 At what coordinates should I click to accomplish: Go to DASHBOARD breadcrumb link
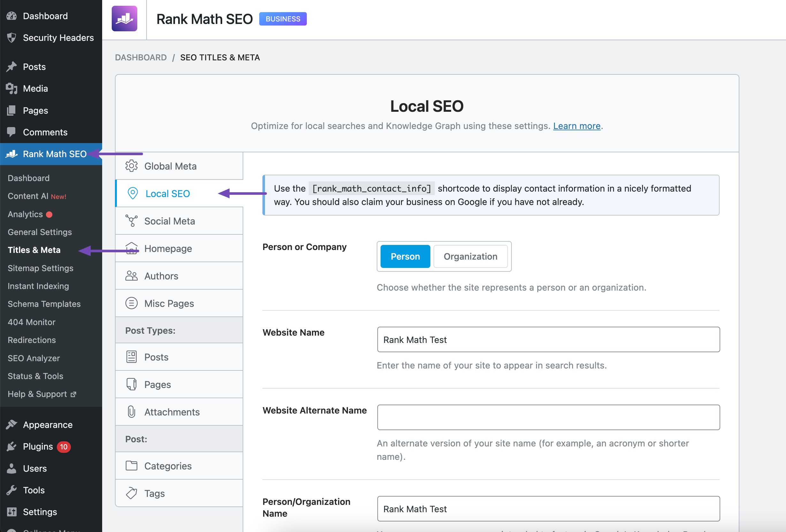[141, 57]
